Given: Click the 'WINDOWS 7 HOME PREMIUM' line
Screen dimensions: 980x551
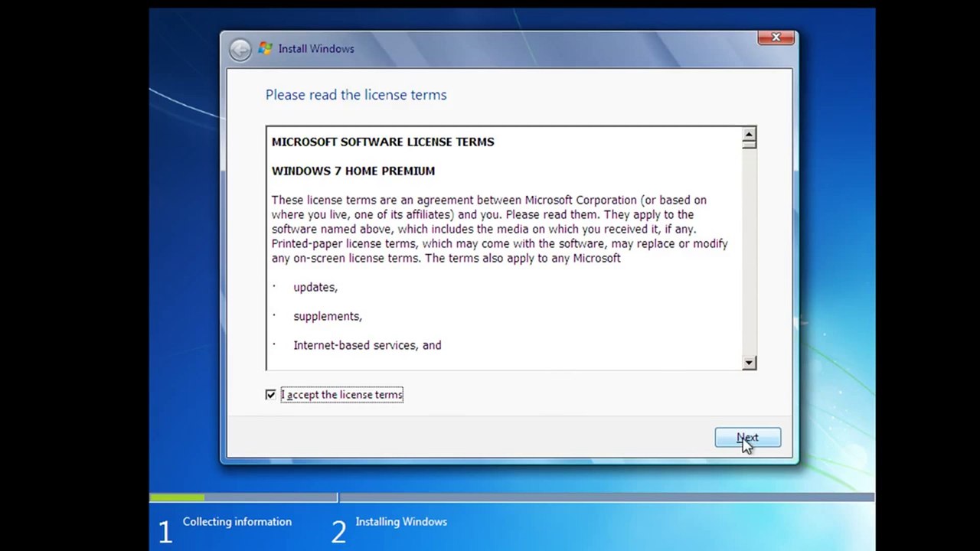Looking at the screenshot, I should coord(353,171).
